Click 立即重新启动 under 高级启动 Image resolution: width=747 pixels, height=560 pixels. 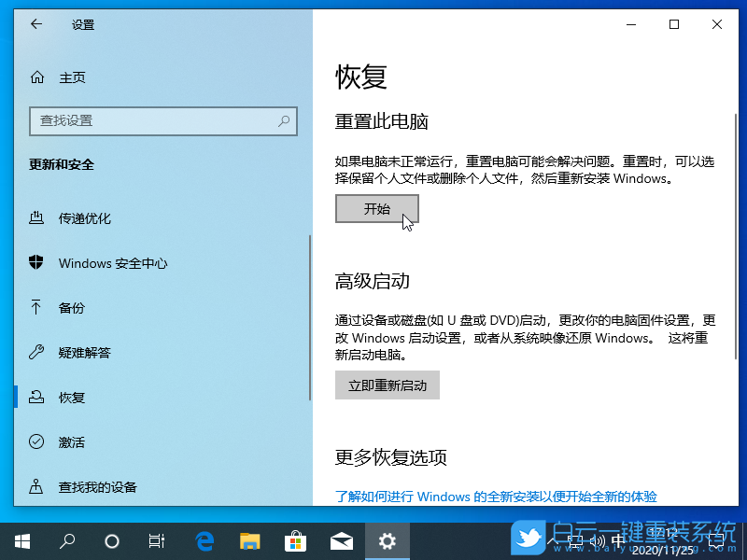387,385
